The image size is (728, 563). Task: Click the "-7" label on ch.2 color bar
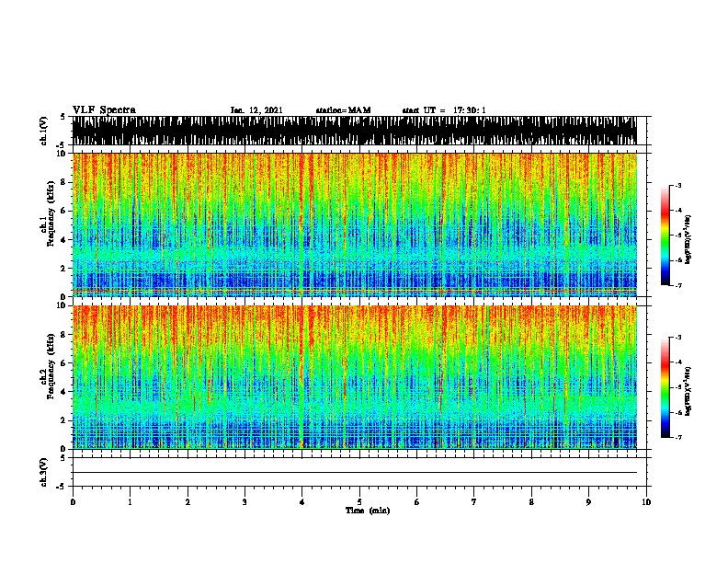point(677,438)
